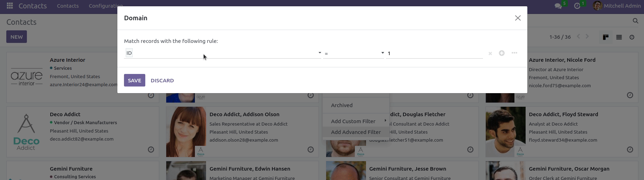Click the rule value input field
The image size is (644, 180).
[x=434, y=53]
